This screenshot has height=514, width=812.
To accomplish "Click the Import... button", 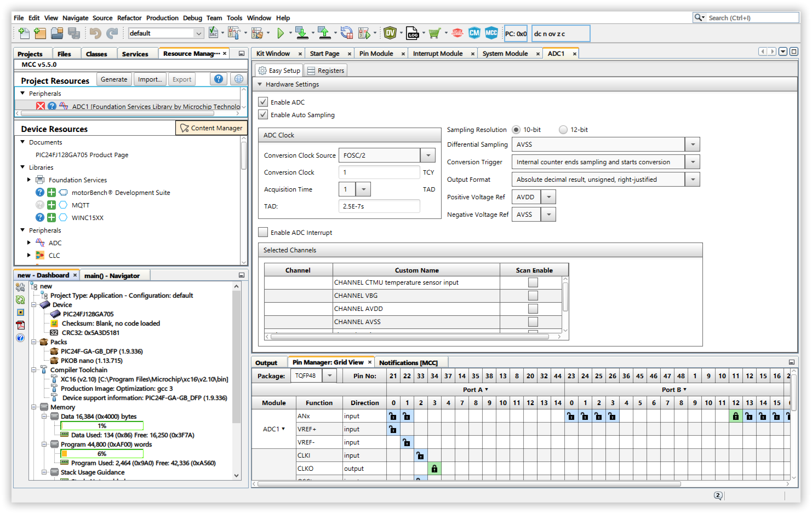I will (x=150, y=79).
